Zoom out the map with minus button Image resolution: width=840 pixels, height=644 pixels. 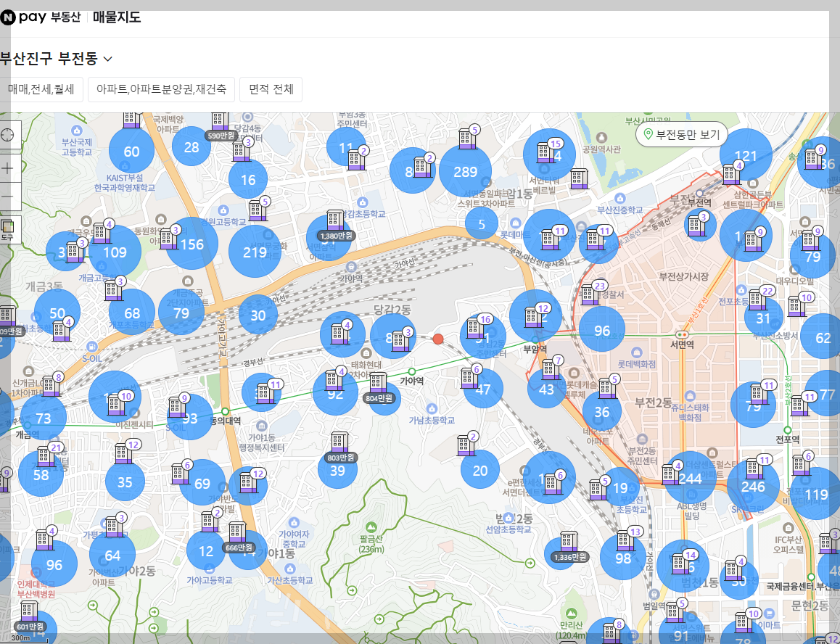[7, 197]
